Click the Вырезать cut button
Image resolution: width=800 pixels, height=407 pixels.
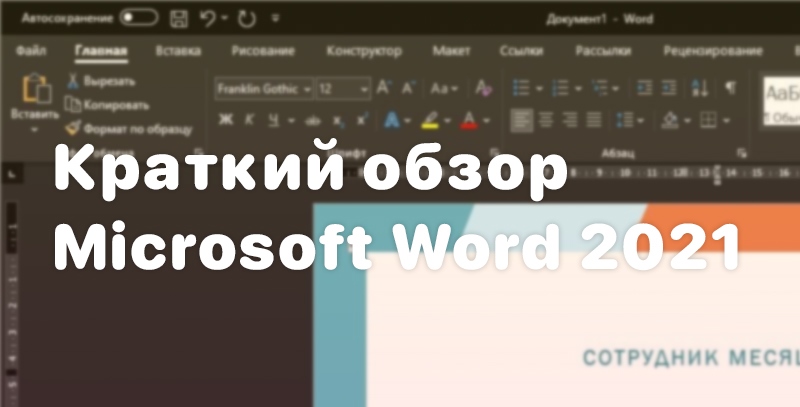pos(101,81)
